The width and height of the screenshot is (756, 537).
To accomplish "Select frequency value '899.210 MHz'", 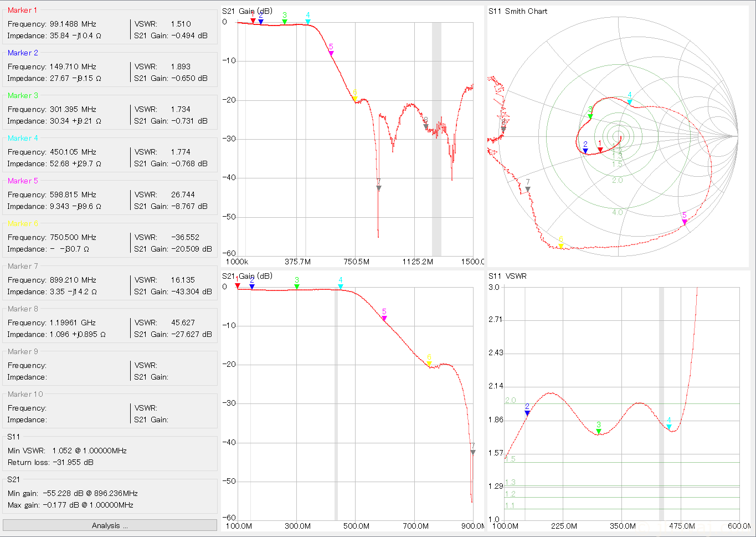I will (73, 280).
